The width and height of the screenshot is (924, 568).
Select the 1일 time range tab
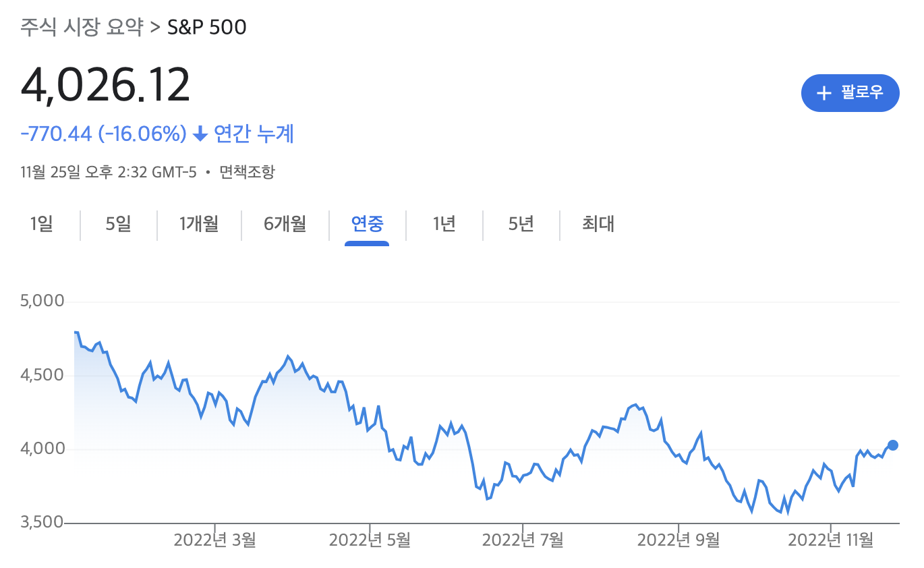(x=42, y=224)
